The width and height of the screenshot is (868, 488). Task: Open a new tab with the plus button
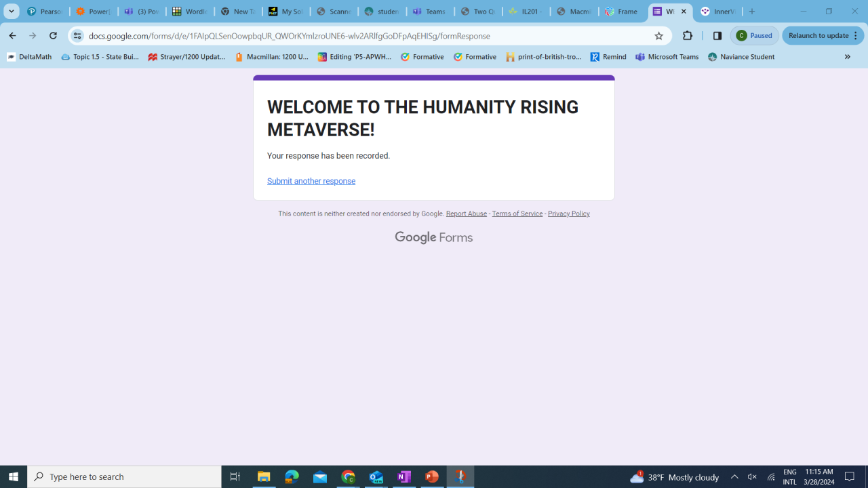tap(752, 12)
